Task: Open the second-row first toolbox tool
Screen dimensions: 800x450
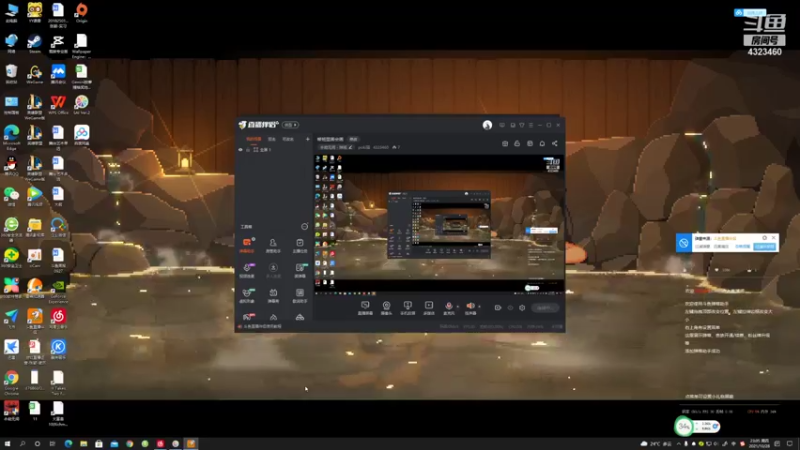Action: pos(247,270)
